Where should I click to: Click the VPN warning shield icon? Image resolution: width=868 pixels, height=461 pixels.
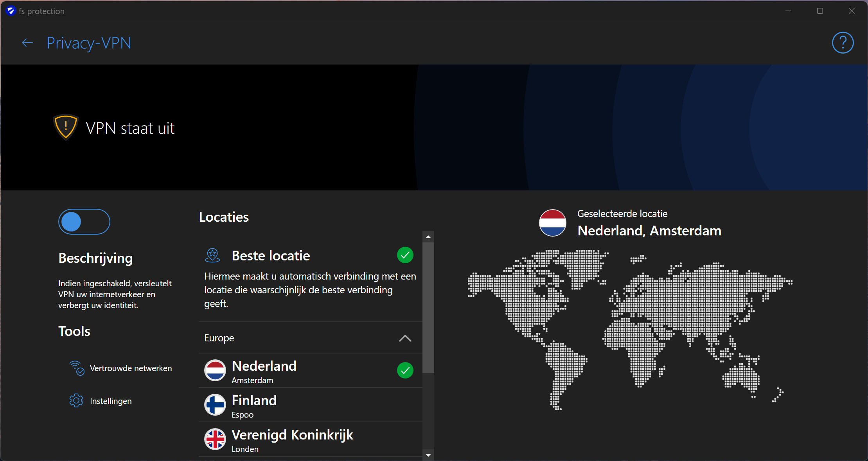click(66, 127)
